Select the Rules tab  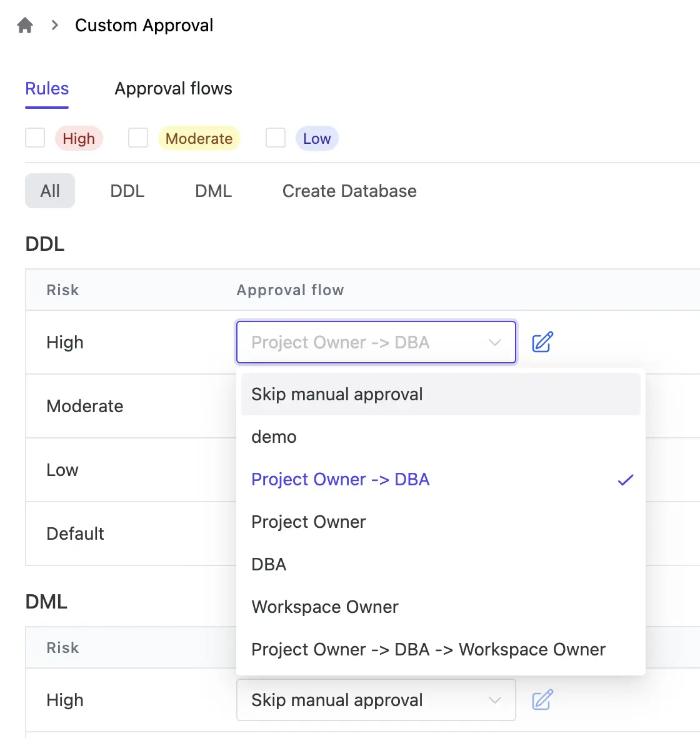46,88
